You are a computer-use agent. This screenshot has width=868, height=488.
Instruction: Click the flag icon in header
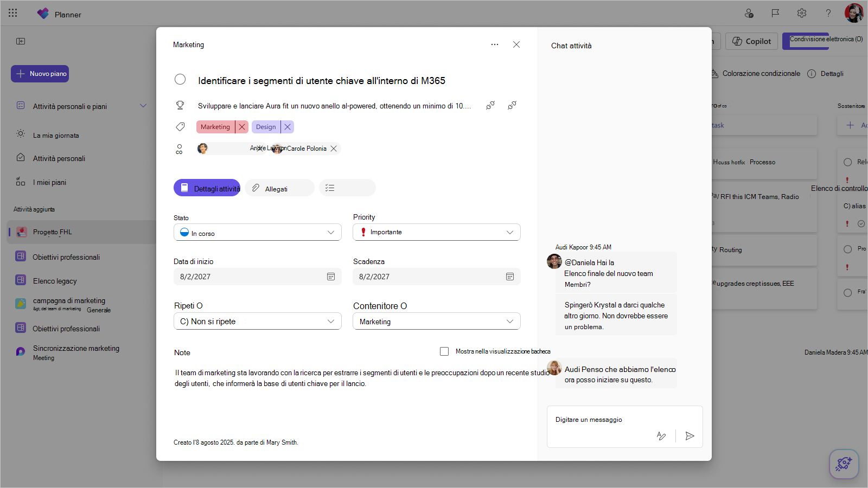(x=775, y=13)
